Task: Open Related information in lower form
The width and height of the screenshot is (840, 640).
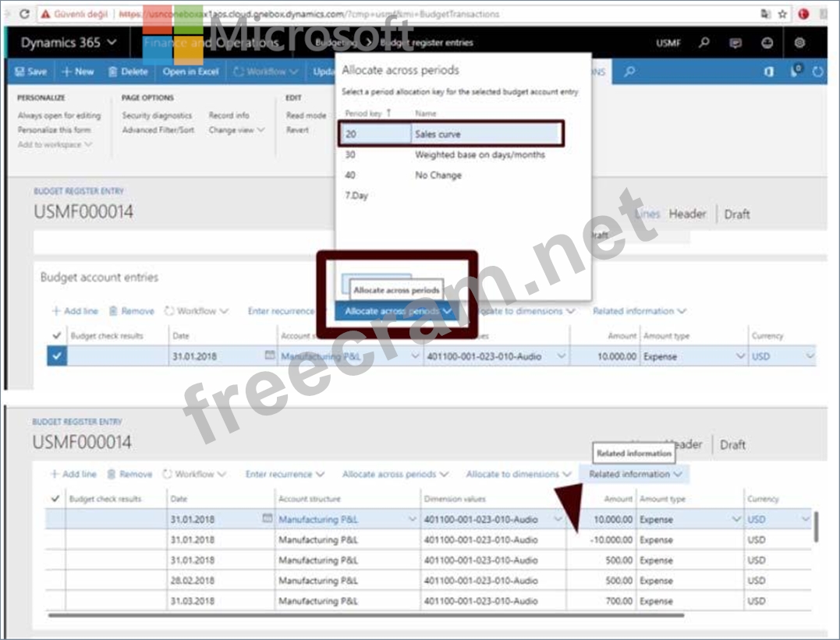Action: pos(635,474)
